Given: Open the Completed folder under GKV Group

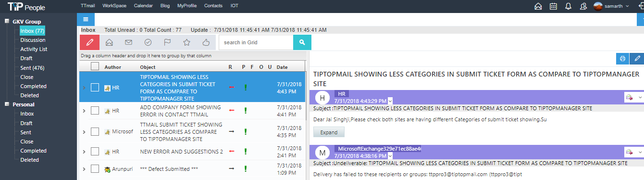Looking at the screenshot, I should [x=33, y=86].
